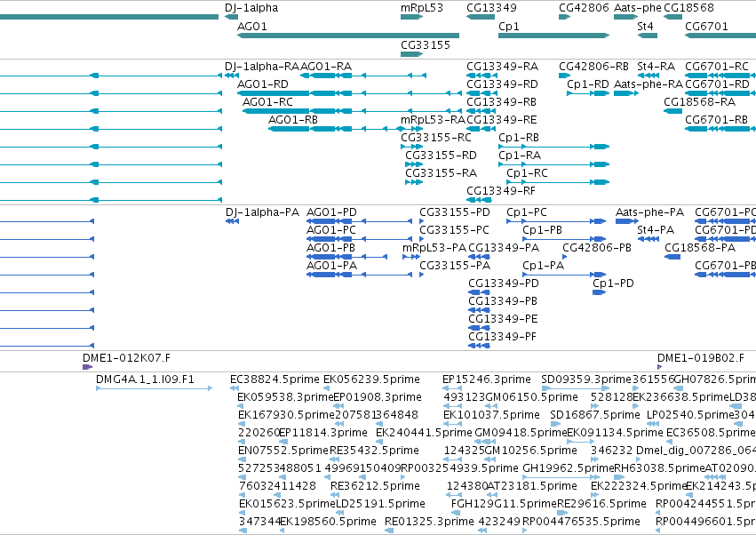Click EST EC38824.5prime
756x535 pixels.
click(235, 388)
